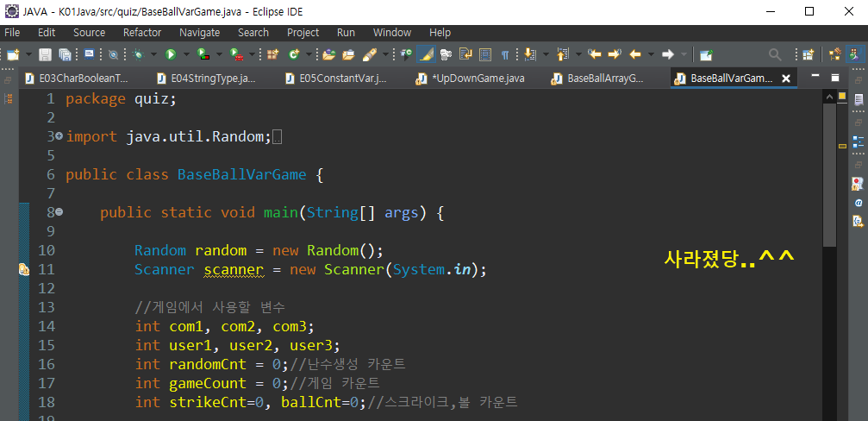Click the Open Perspective icon
Image resolution: width=868 pixels, height=421 pixels.
pyautogui.click(x=809, y=54)
